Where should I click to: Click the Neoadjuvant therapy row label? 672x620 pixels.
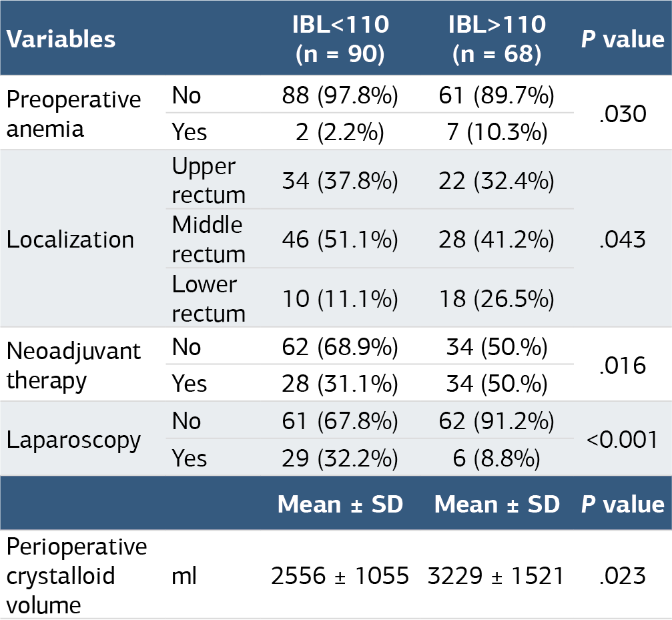[73, 366]
